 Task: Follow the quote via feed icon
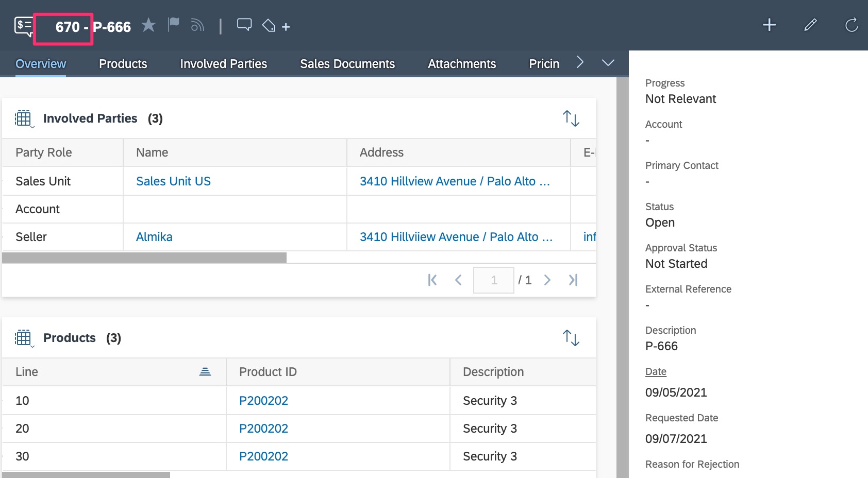pyautogui.click(x=197, y=25)
